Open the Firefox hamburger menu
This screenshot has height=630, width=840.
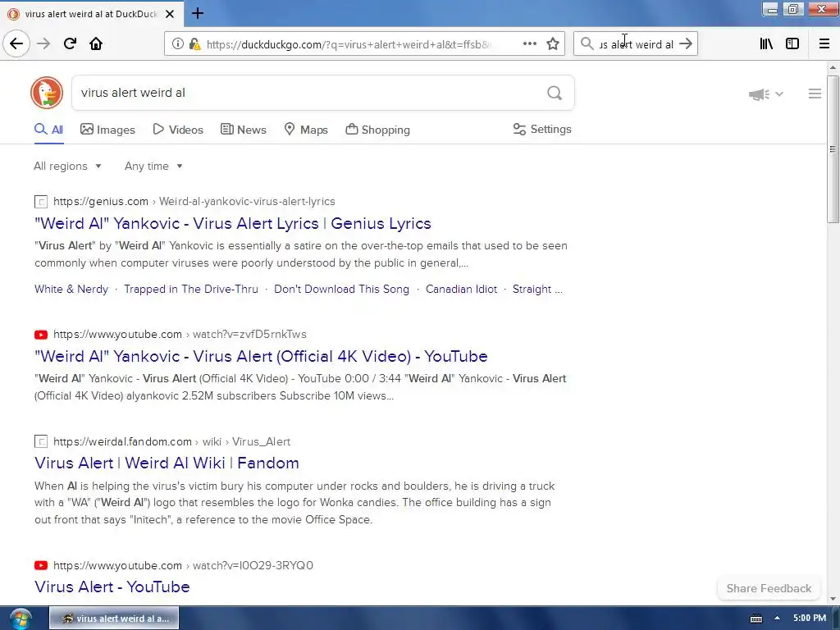point(824,43)
